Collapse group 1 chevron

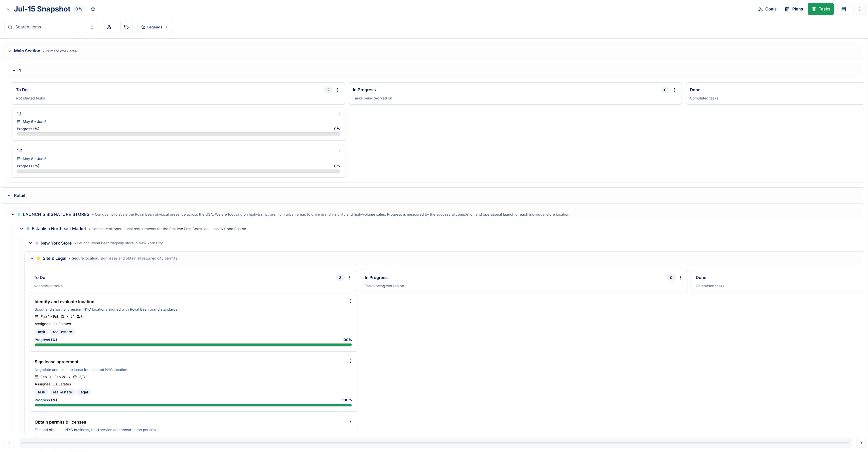coord(14,71)
